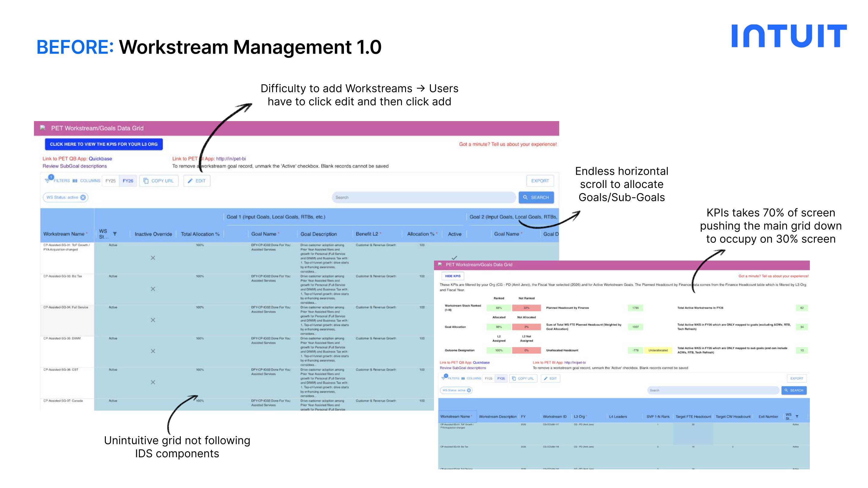The image size is (868, 488).
Task: Click EDIT in the Goal 1 grid window
Action: (x=197, y=181)
